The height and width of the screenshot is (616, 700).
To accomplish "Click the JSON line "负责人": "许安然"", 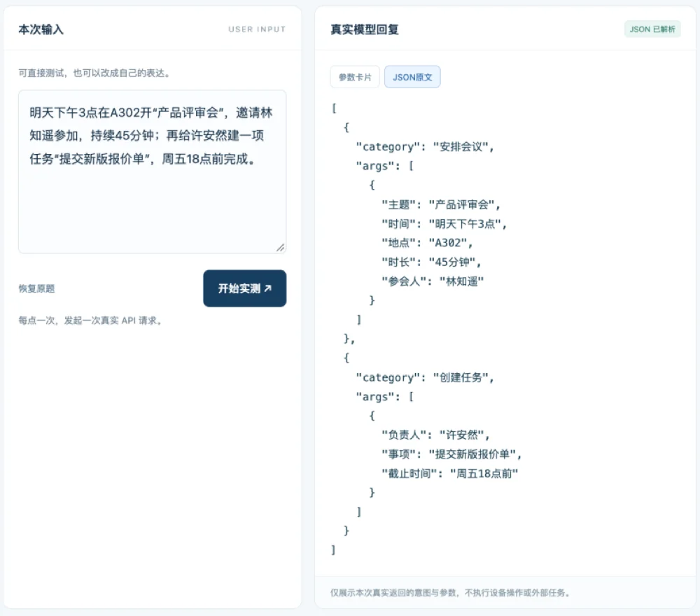I will click(435, 435).
